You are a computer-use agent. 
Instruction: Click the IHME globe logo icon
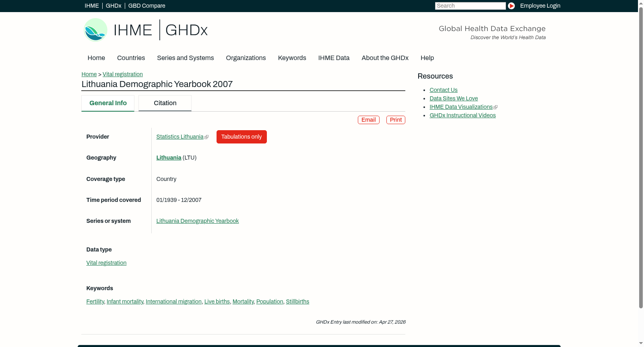(95, 30)
